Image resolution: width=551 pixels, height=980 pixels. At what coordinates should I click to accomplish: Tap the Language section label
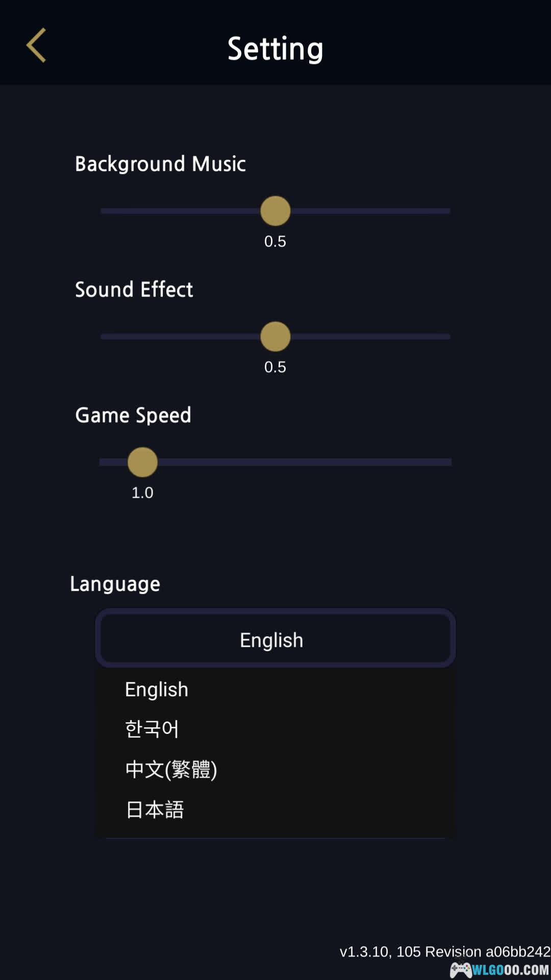pos(115,584)
